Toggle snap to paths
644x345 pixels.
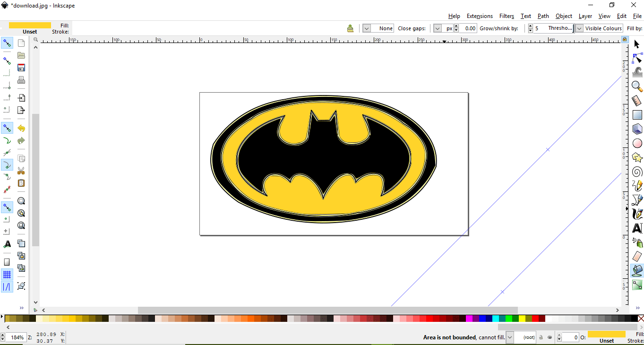pos(7,140)
